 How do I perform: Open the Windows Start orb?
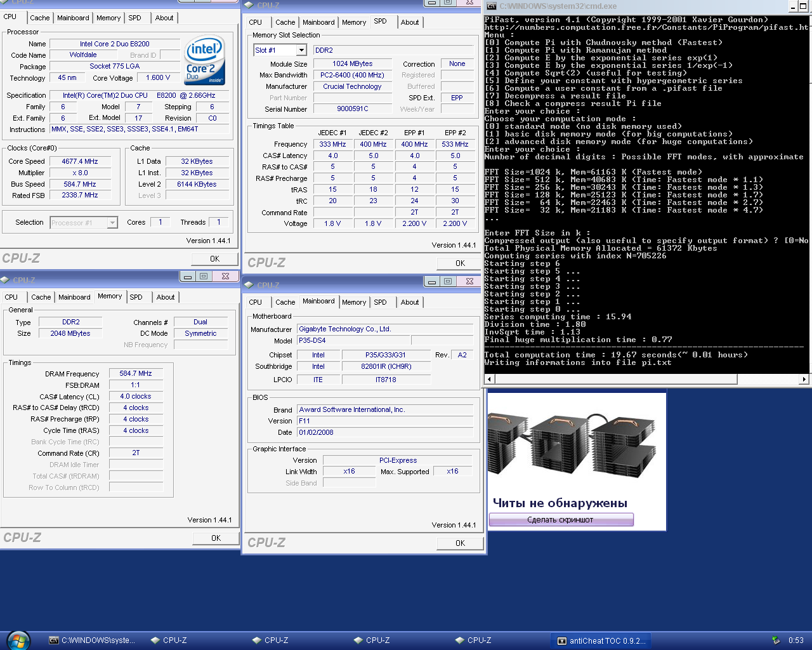point(17,640)
